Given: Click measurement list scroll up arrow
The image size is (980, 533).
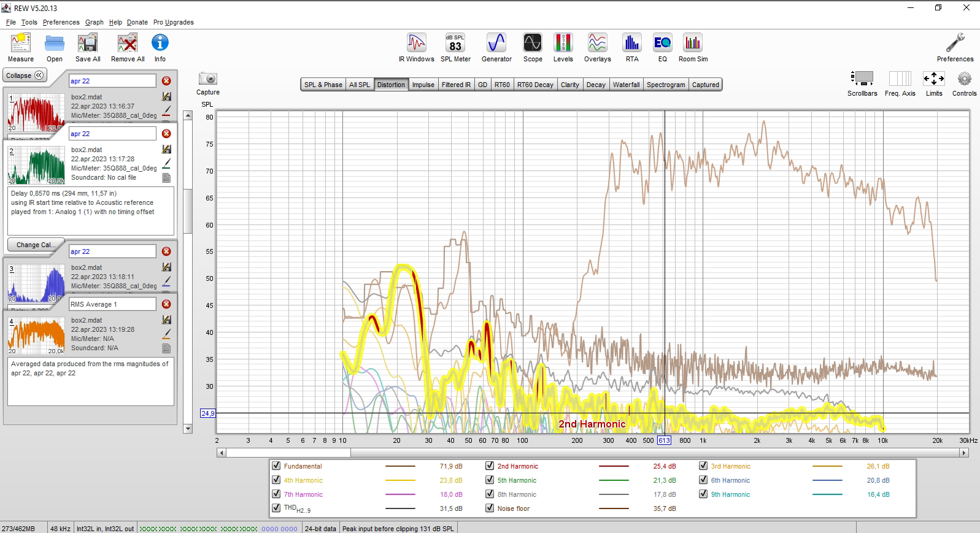Looking at the screenshot, I should [x=188, y=115].
